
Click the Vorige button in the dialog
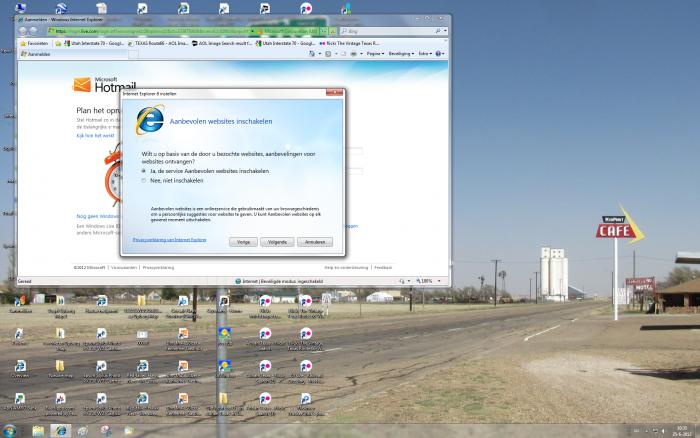coord(243,242)
